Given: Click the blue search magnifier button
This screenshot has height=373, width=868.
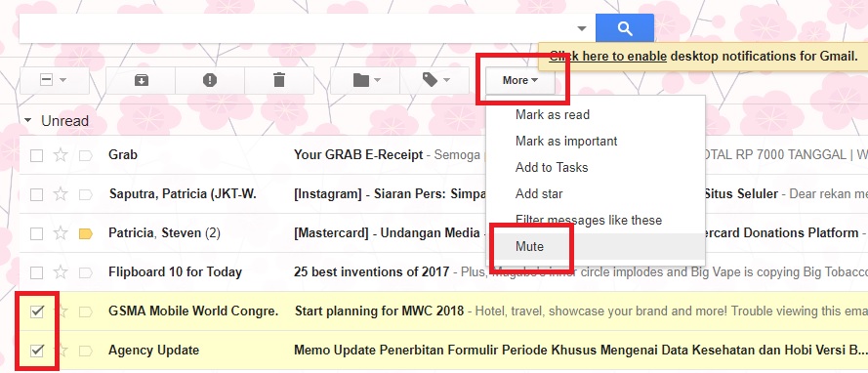Looking at the screenshot, I should click(x=625, y=28).
